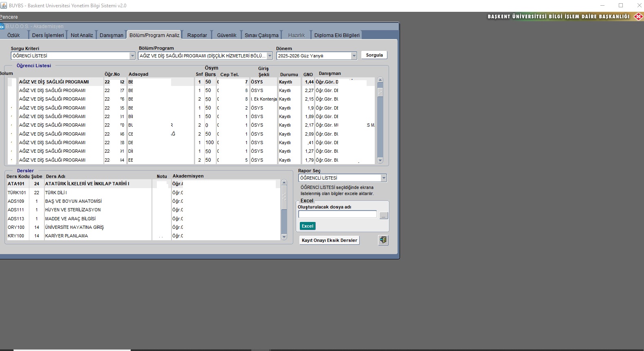Viewport: 644px width, 351px height.
Task: Click Dersler list scroll down arrow
Action: 284,237
